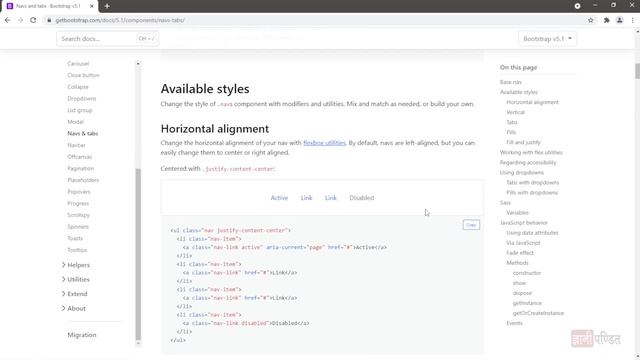Open the browser profile avatar
The width and height of the screenshot is (640, 360).
click(x=620, y=20)
